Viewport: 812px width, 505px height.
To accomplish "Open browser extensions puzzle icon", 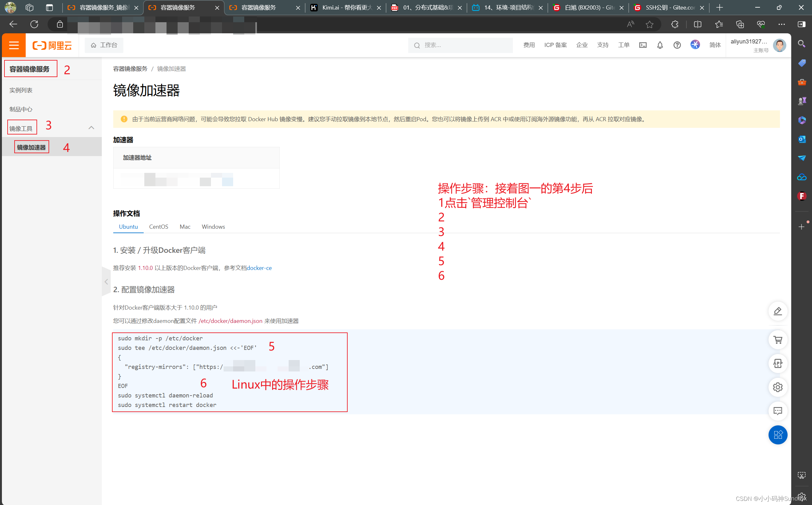I will point(675,24).
